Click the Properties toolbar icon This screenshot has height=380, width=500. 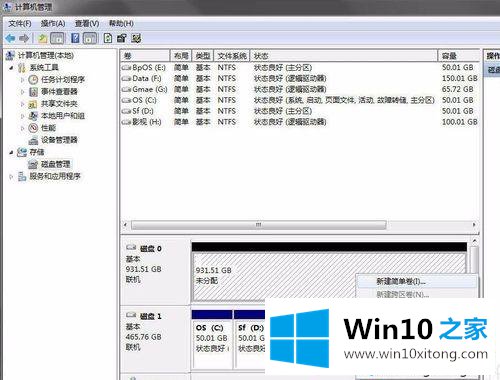[x=122, y=38]
